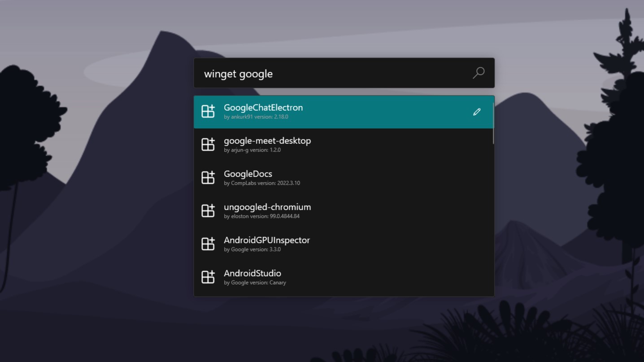Select the google-meet-desktop result
This screenshot has height=362, width=644.
(x=344, y=145)
